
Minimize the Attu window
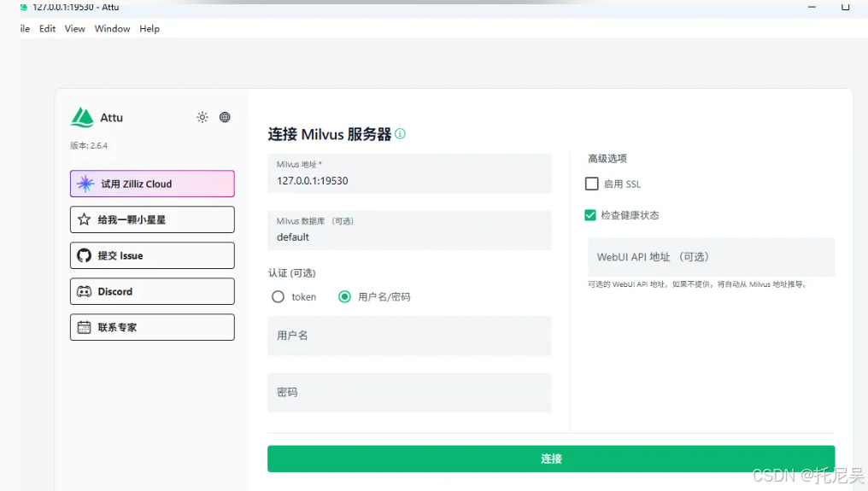(812, 7)
